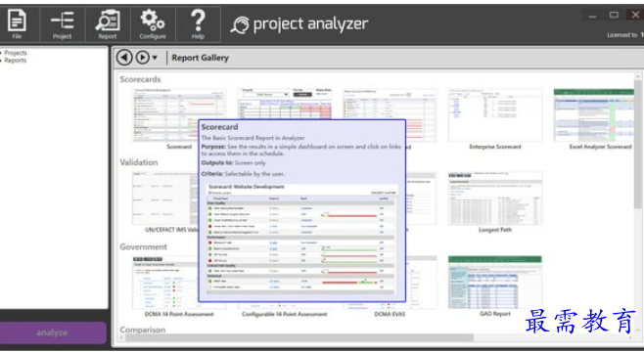Open the navigation history dropdown arrow

155,58
